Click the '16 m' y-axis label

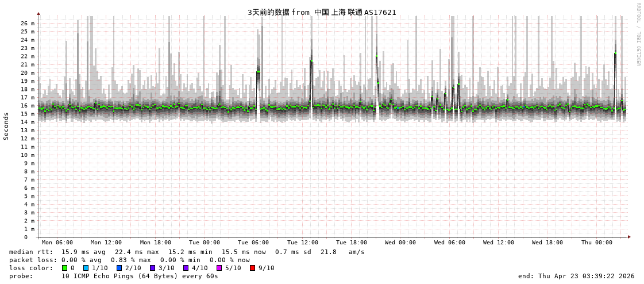click(x=27, y=105)
